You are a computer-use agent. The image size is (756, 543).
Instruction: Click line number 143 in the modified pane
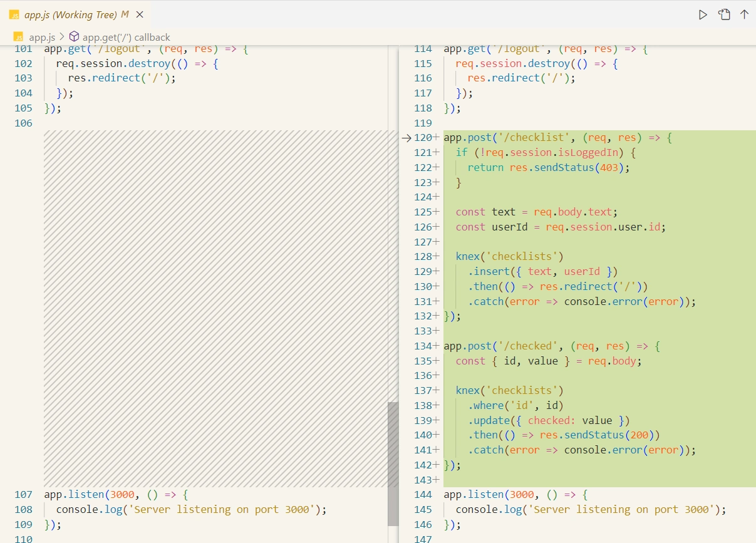coord(423,480)
